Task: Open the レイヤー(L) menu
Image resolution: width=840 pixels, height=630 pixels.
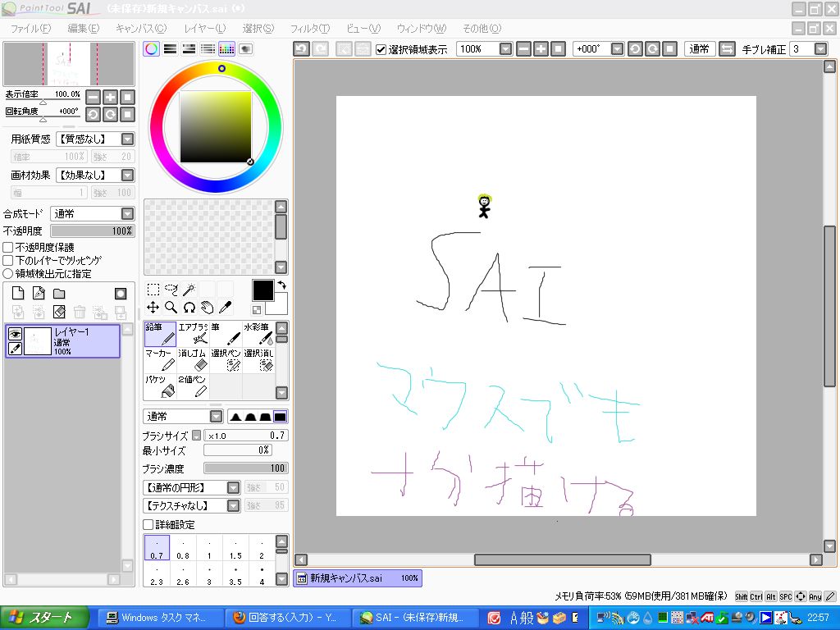Action: click(205, 29)
